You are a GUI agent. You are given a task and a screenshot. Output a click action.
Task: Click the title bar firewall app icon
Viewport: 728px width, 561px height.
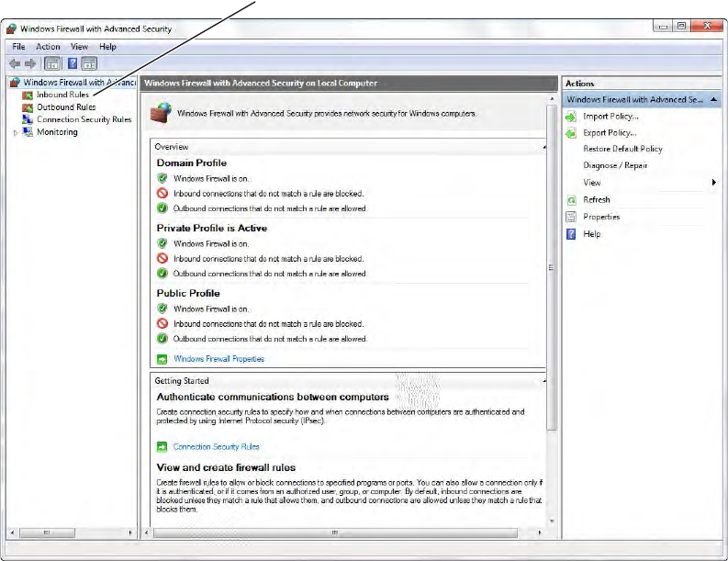pos(12,28)
